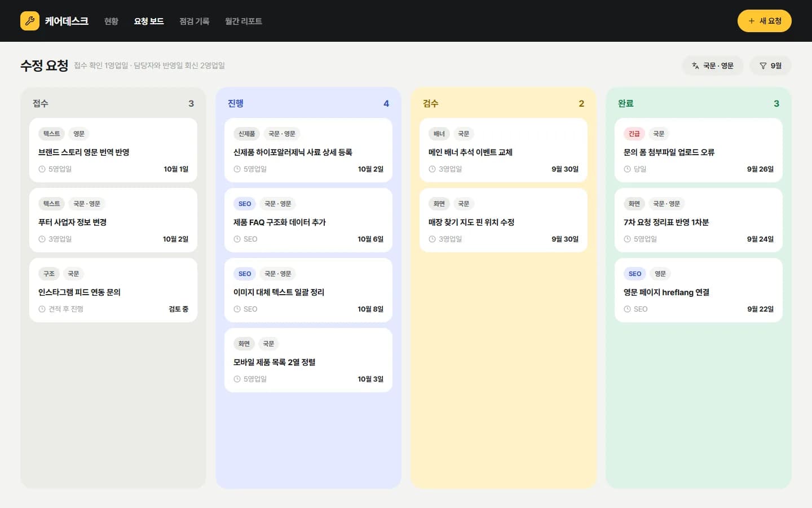The image size is (812, 508).
Task: Click clock icon on 푸터 사업자 정보 변경 card
Action: (42, 239)
